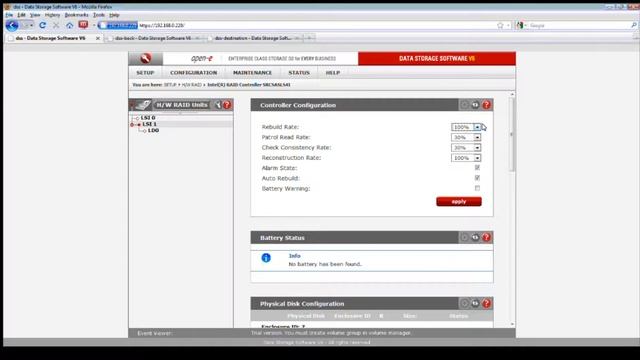640x360 pixels.
Task: Bookmark this page with the star icon
Action: pos(500,25)
